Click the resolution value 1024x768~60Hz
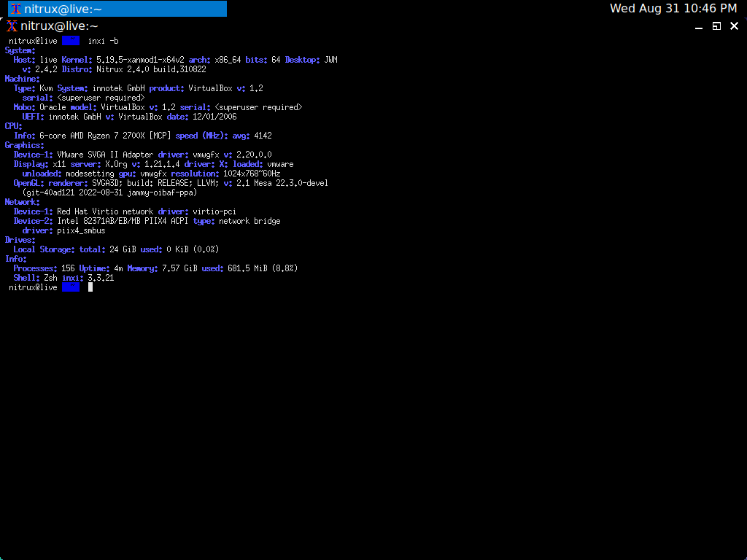Viewport: 747px width, 560px height. point(252,174)
